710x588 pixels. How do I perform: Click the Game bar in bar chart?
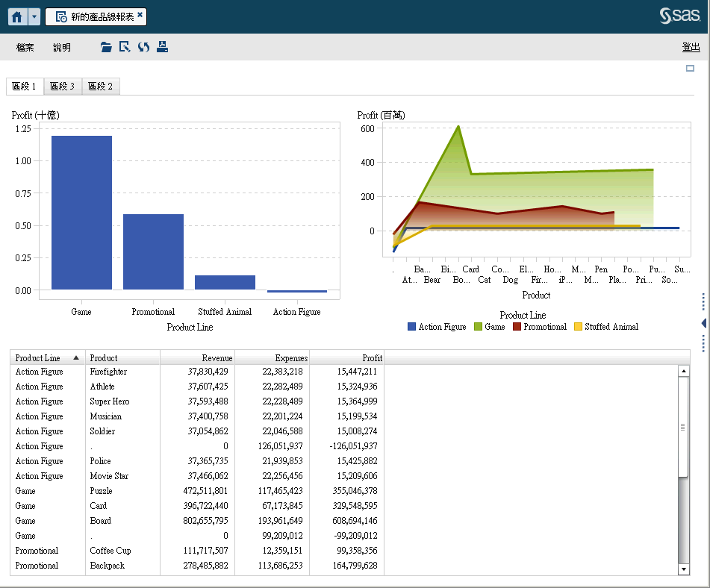[x=81, y=213]
